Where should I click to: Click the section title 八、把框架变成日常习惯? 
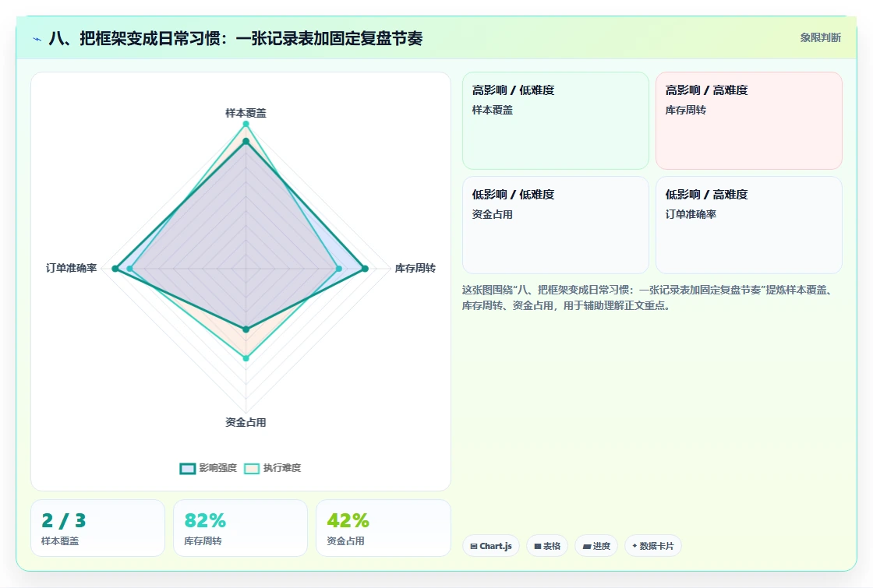(x=235, y=38)
